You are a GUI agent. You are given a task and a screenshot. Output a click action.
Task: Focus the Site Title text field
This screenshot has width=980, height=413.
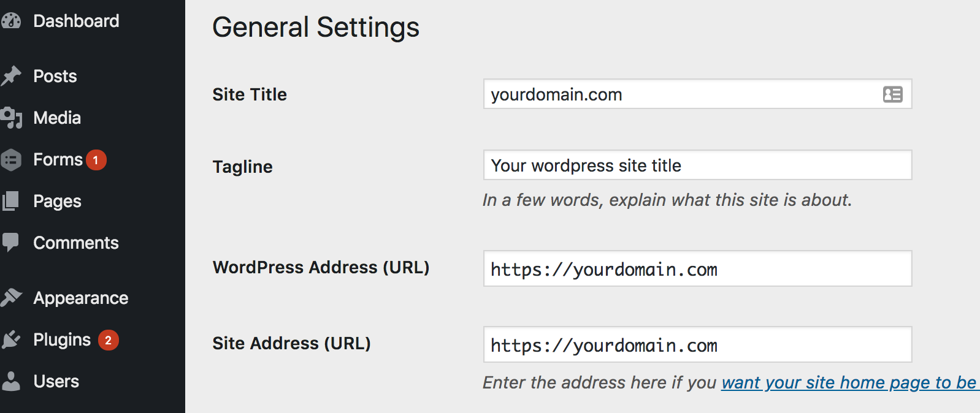click(697, 94)
